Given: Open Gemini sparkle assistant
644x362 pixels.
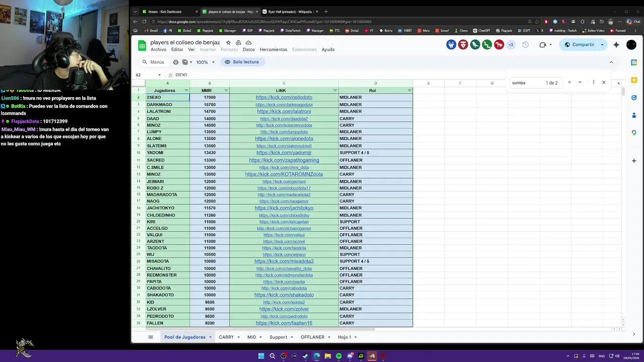Looking at the screenshot, I should [616, 45].
